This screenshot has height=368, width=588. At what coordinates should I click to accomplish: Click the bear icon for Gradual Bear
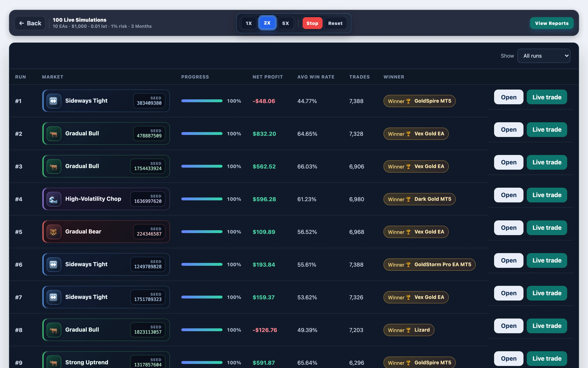(x=54, y=232)
